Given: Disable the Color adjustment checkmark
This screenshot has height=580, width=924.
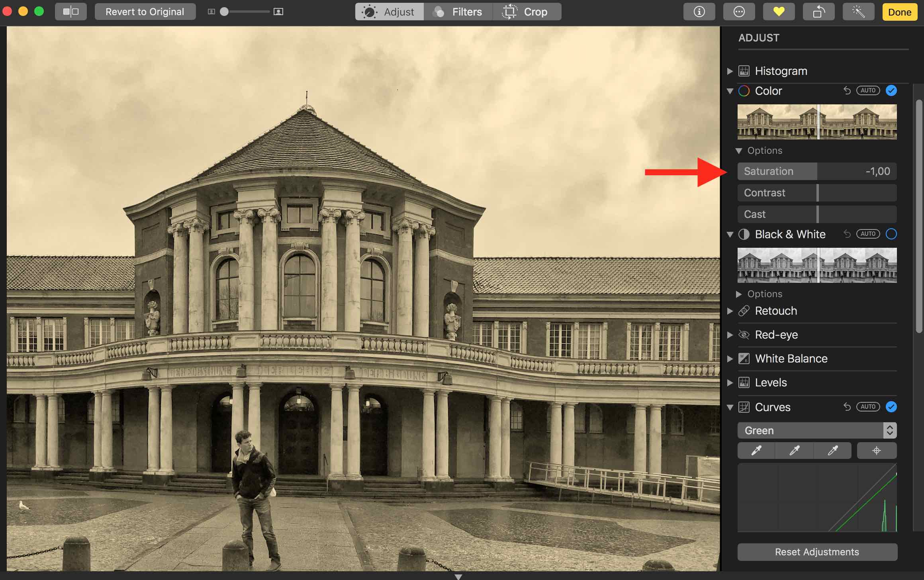Looking at the screenshot, I should 891,91.
